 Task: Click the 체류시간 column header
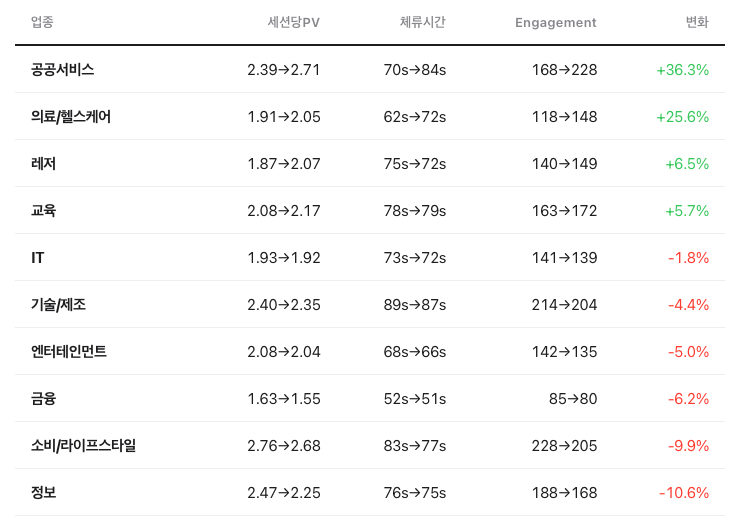click(422, 22)
